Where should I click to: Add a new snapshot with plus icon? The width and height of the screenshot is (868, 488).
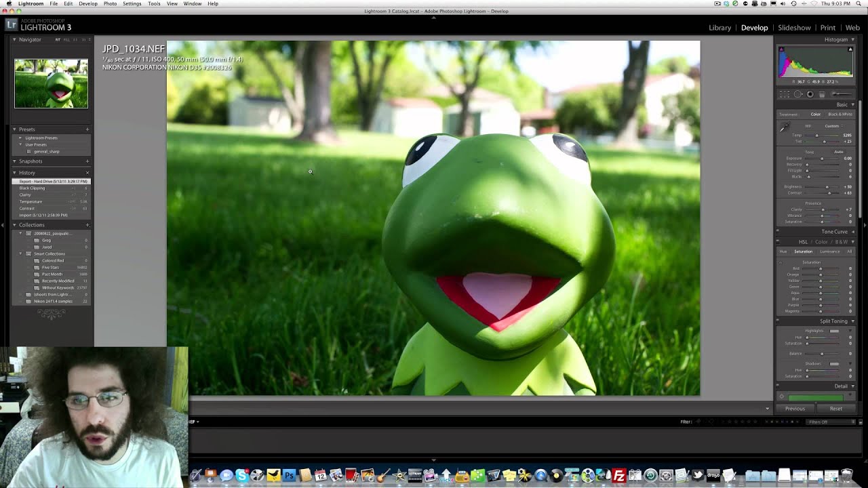pyautogui.click(x=87, y=161)
